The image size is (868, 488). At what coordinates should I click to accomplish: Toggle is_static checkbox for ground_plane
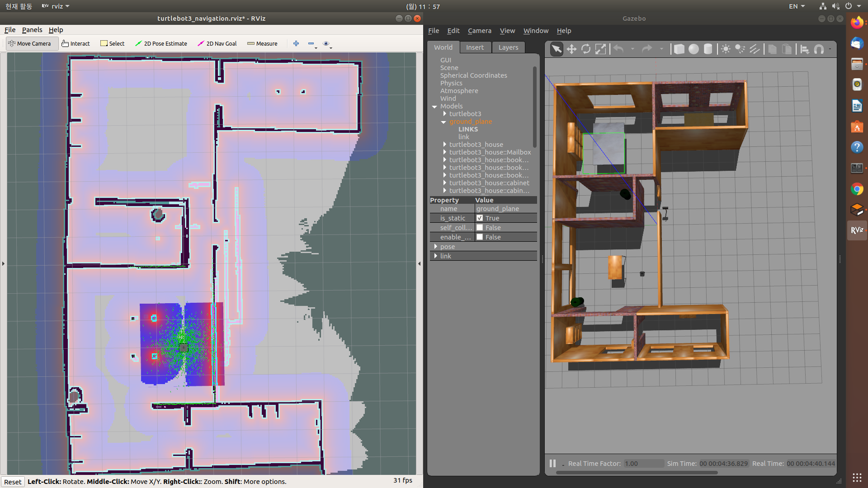480,218
